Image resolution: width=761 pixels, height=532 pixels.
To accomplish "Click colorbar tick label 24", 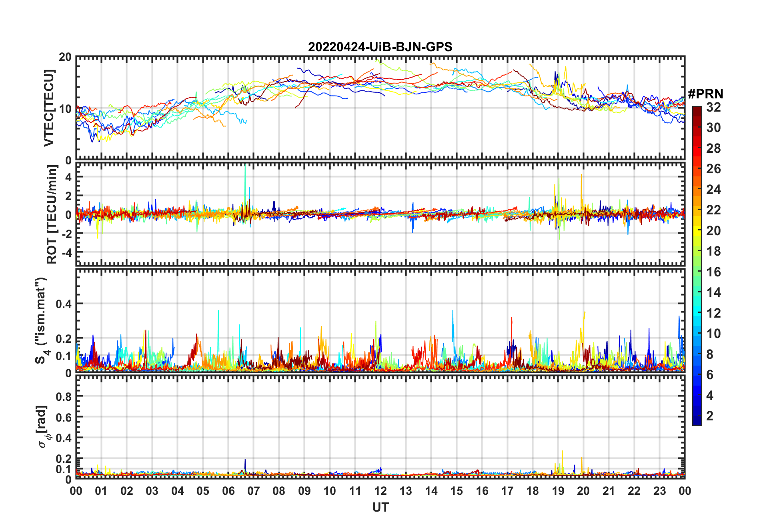I will pos(713,190).
